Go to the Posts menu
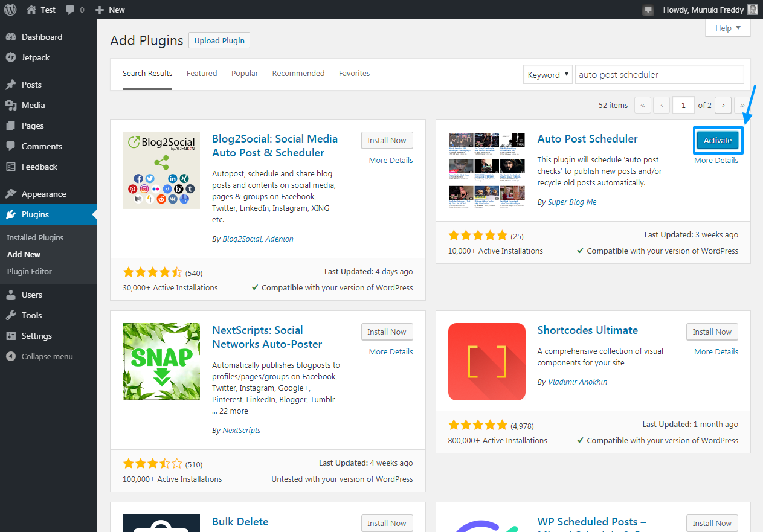Screen dimensions: 763x532 [x=48, y=85]
